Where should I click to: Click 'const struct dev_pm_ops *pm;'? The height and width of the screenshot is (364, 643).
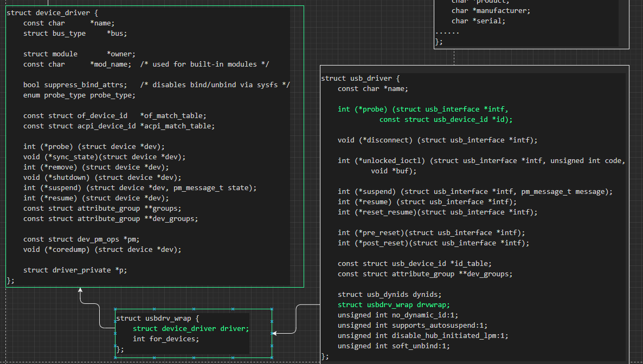coord(81,239)
